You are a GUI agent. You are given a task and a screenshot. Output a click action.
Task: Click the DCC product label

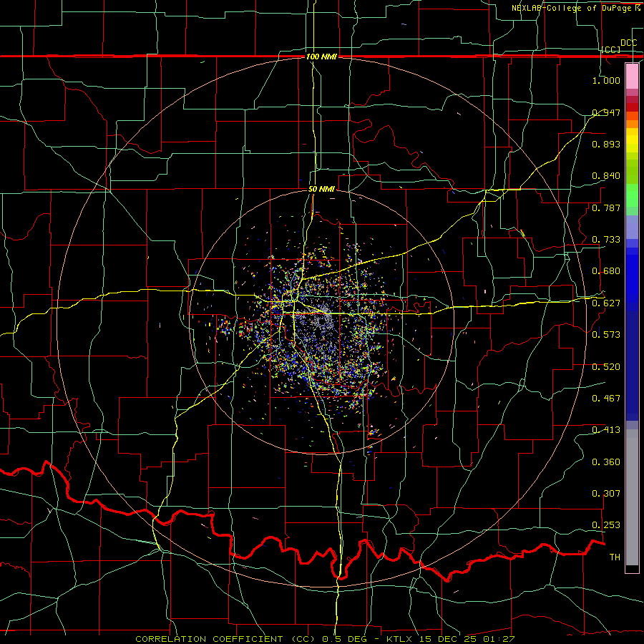point(629,43)
